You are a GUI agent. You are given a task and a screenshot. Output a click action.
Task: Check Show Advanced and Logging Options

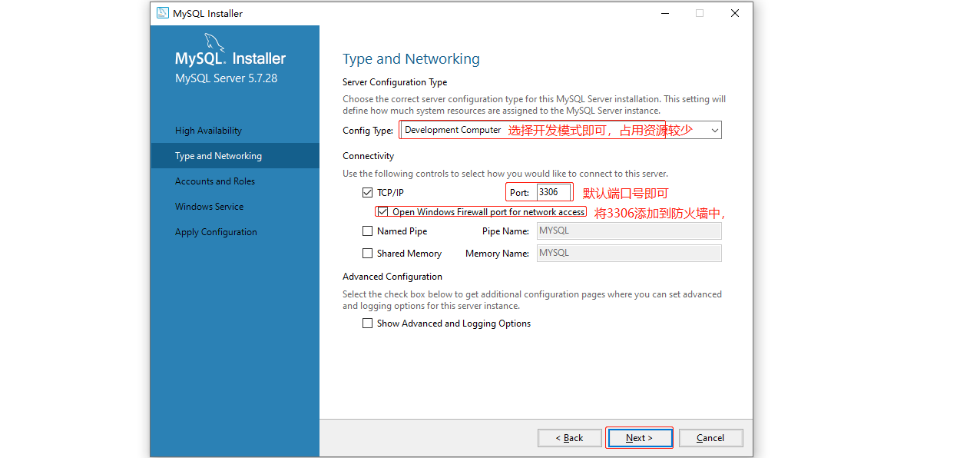pos(367,324)
